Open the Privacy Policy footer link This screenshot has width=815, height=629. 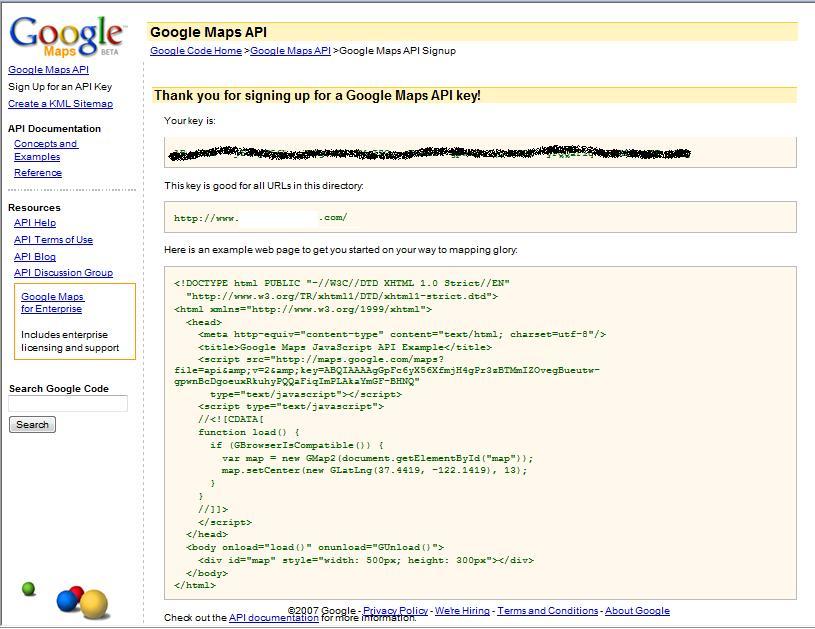[x=395, y=611]
